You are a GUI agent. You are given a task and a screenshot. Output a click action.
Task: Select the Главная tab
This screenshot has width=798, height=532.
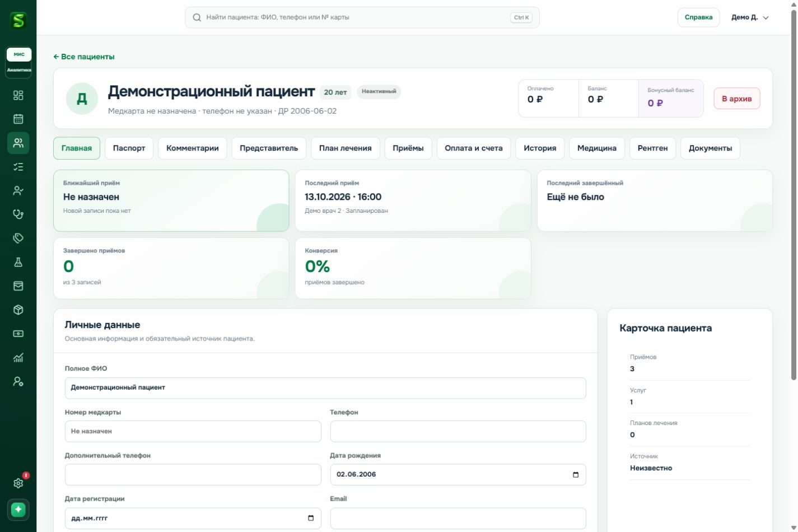tap(77, 148)
